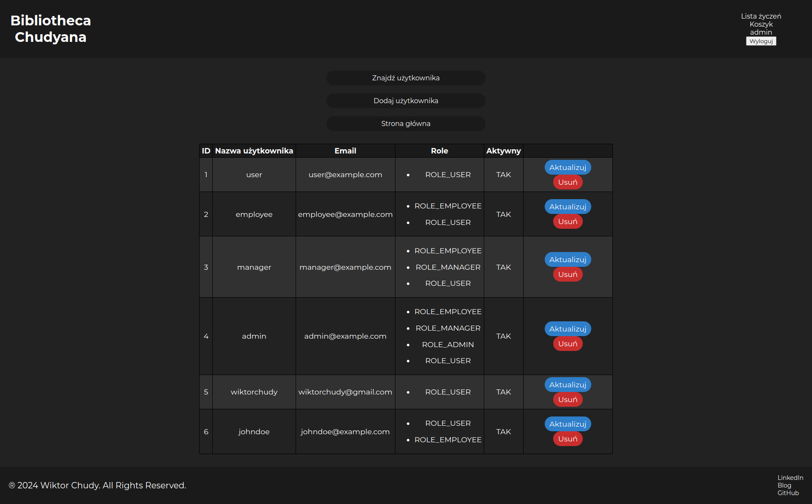Update the row for user@example.com
812x504 pixels.
point(568,167)
